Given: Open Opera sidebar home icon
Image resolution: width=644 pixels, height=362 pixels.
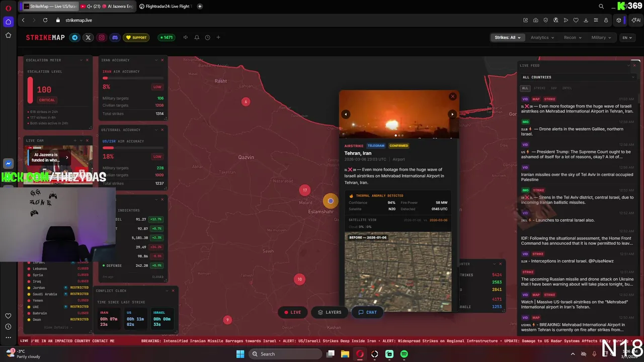Looking at the screenshot, I should tap(8, 22).
